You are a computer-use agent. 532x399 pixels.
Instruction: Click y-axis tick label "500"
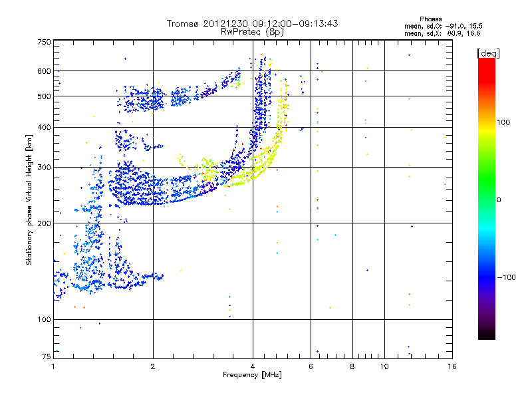point(44,96)
